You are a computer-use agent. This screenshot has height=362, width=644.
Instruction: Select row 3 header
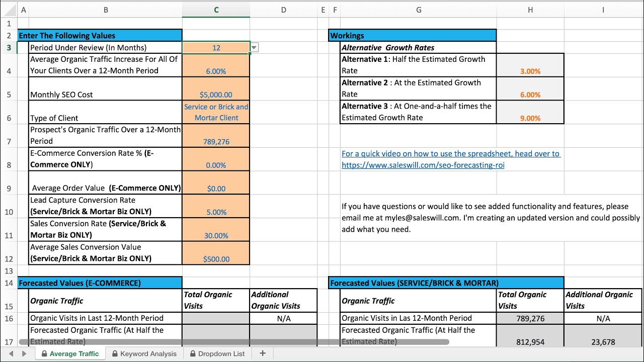pyautogui.click(x=9, y=48)
